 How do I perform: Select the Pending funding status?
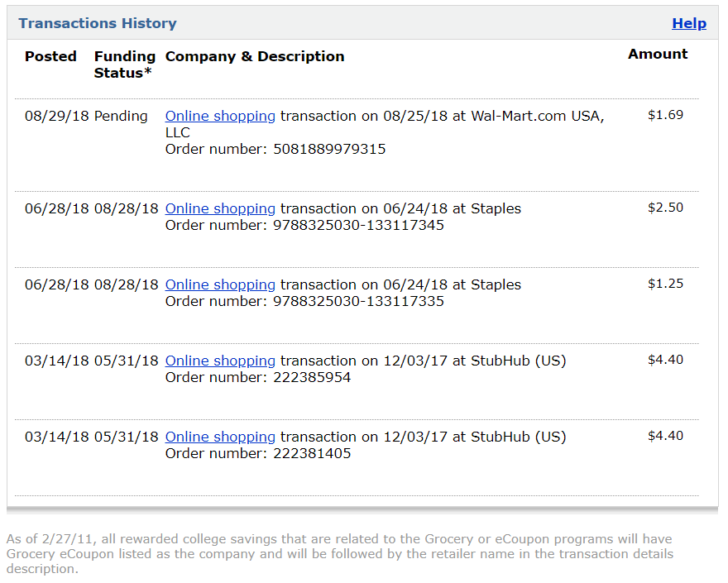click(121, 116)
